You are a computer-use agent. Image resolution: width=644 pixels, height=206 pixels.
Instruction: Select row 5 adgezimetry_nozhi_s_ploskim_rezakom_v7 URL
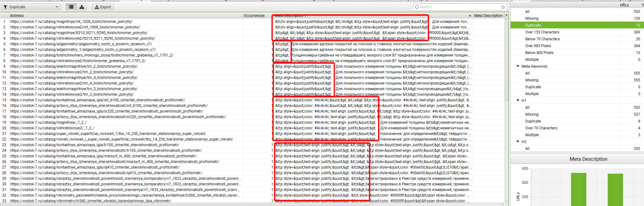pyautogui.click(x=81, y=44)
